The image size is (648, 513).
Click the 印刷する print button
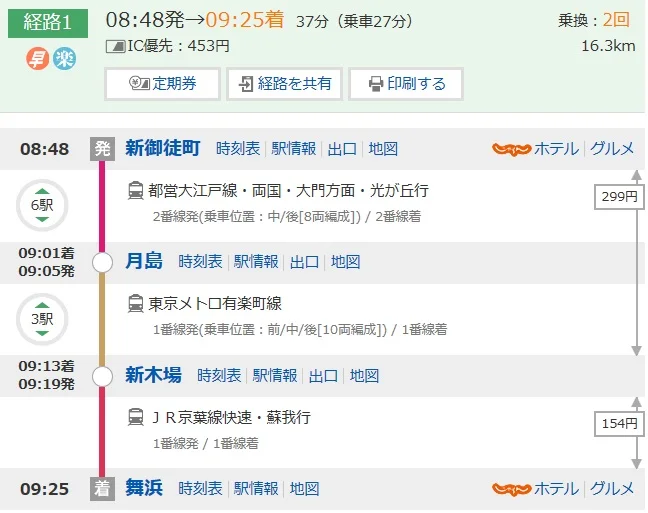point(406,84)
